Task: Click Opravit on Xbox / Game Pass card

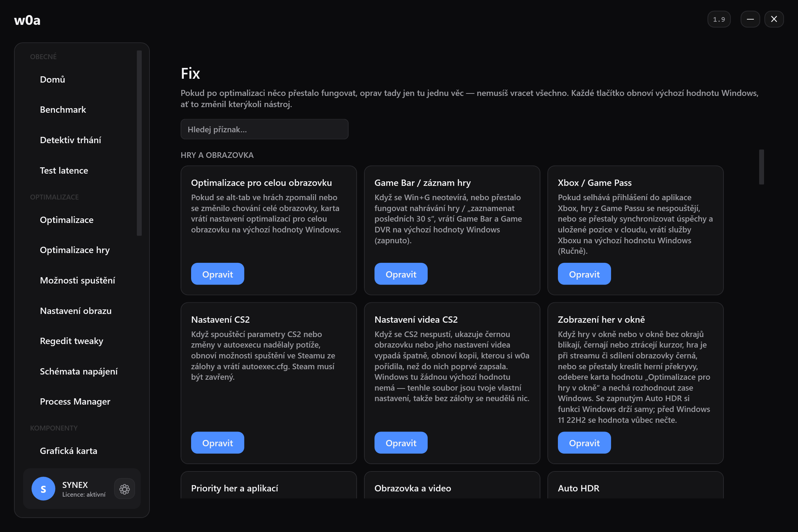Action: tap(584, 274)
